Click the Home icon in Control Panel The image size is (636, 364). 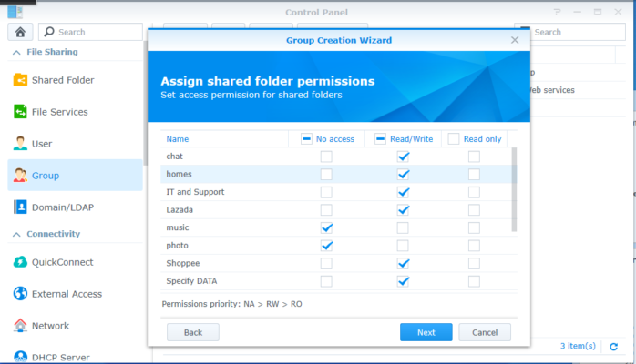point(20,32)
